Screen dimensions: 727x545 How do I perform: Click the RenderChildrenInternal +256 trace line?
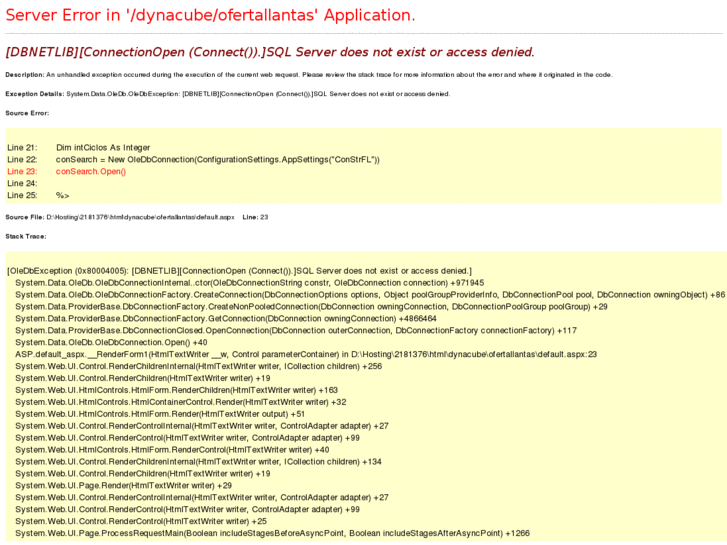coord(199,366)
